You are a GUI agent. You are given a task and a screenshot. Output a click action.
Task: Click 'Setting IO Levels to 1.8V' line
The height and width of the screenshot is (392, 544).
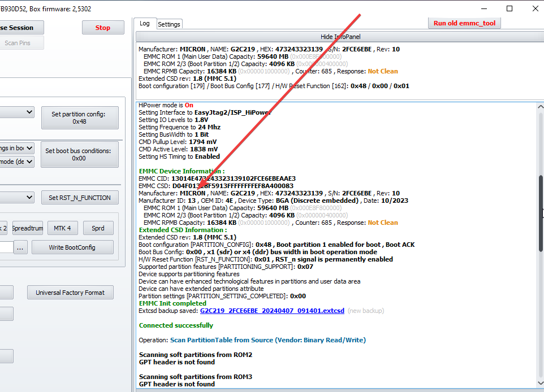point(174,120)
